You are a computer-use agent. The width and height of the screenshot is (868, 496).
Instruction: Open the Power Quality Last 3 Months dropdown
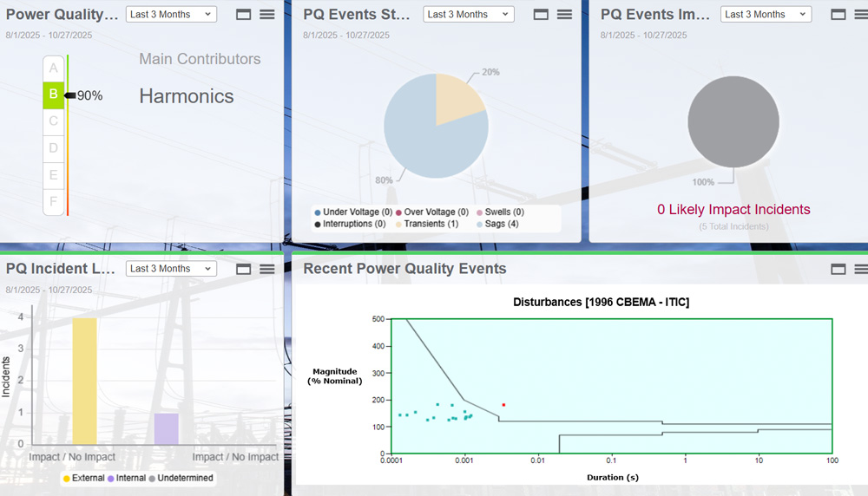[x=171, y=15]
